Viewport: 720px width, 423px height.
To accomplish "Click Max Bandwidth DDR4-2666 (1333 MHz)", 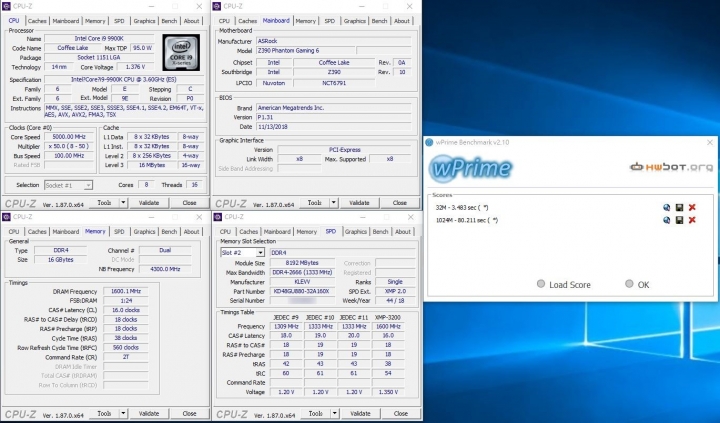I will click(302, 272).
